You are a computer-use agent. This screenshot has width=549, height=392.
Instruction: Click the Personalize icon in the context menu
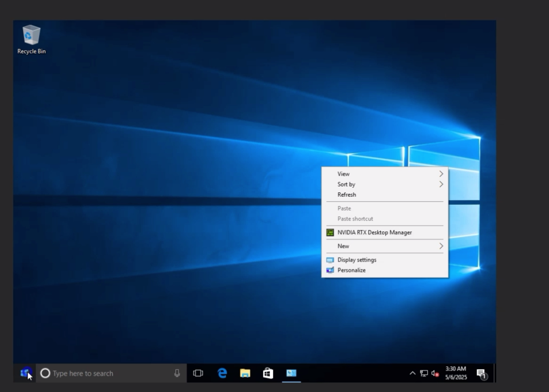330,270
